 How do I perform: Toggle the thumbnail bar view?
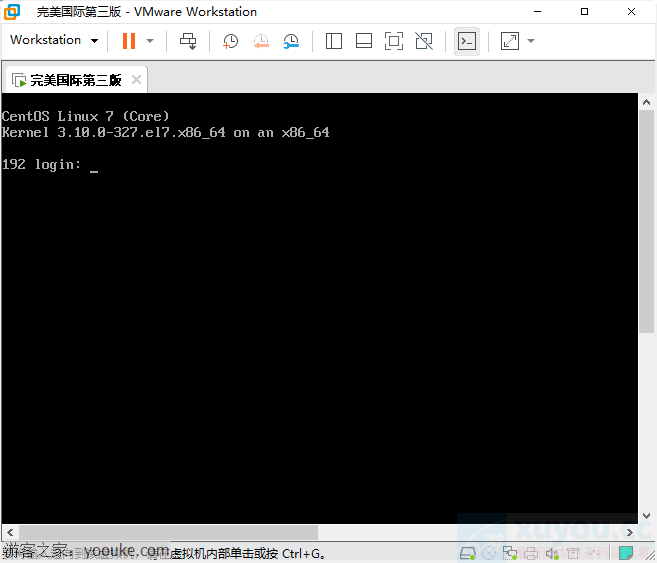click(364, 41)
